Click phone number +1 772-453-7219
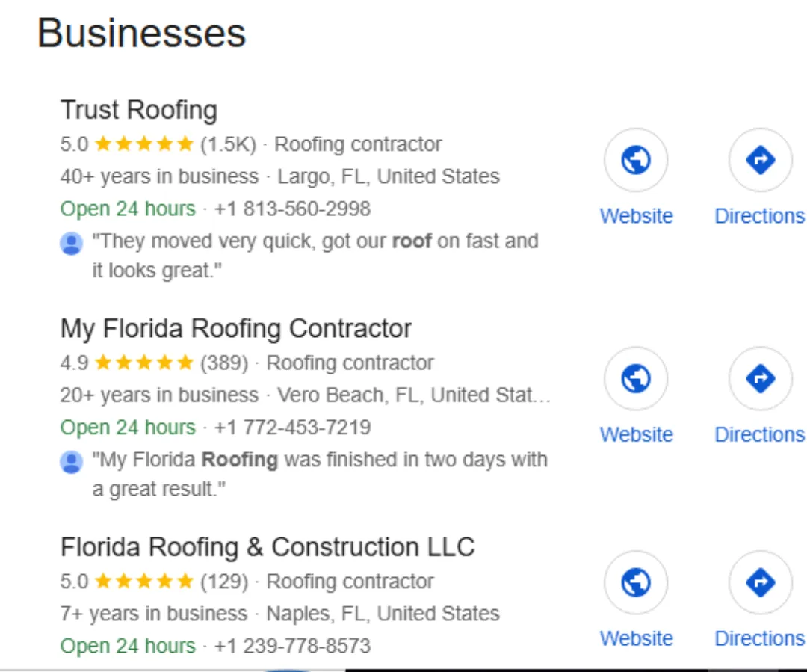This screenshot has width=807, height=672. pos(292,427)
